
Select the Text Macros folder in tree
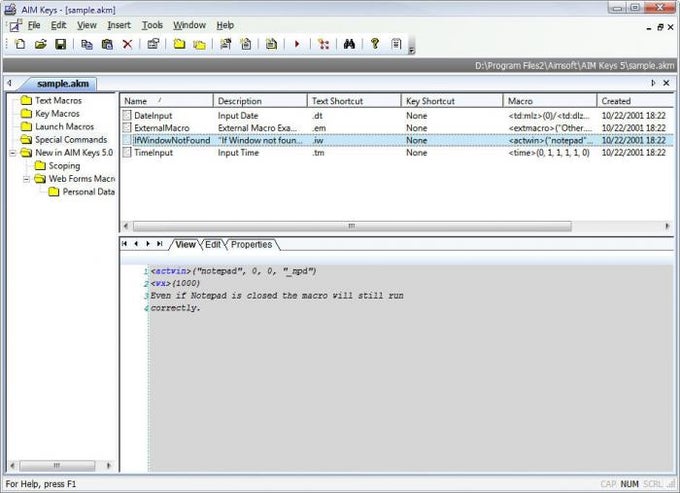pos(58,101)
